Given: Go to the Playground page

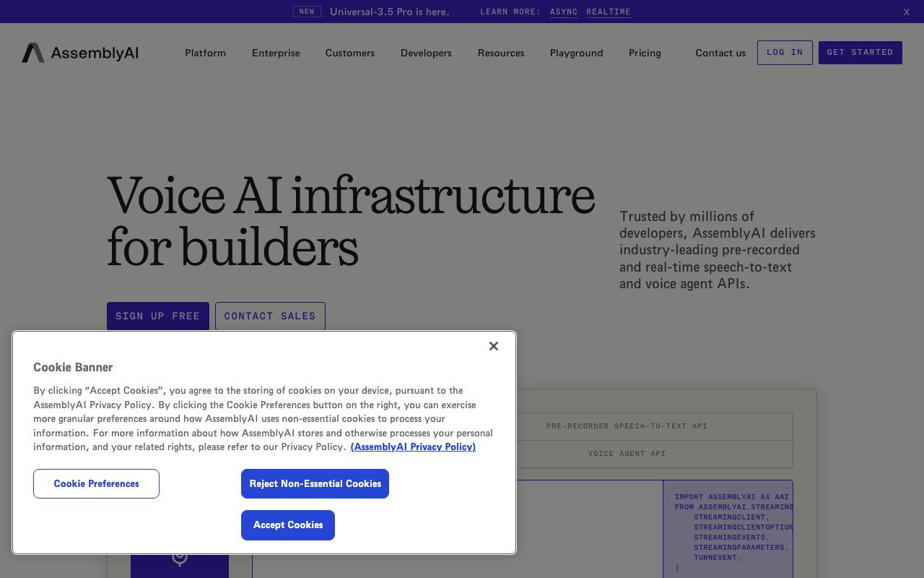Looking at the screenshot, I should coord(577,53).
